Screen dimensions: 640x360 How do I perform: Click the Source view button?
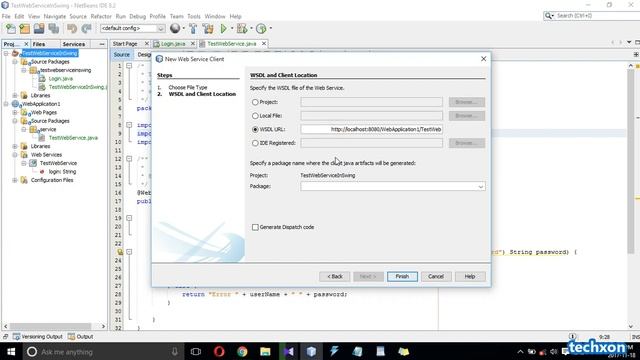click(122, 55)
